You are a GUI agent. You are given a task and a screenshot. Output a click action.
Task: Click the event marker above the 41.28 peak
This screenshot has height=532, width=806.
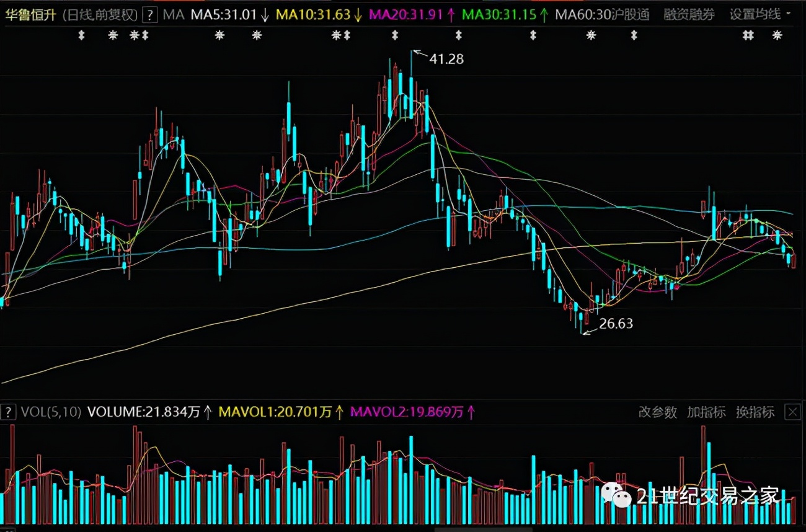point(394,36)
